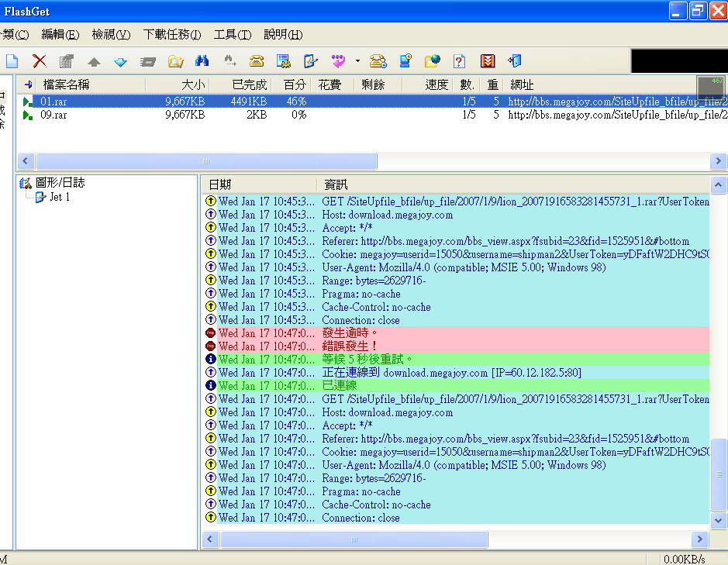Open the 說明(H) menu

(x=283, y=35)
